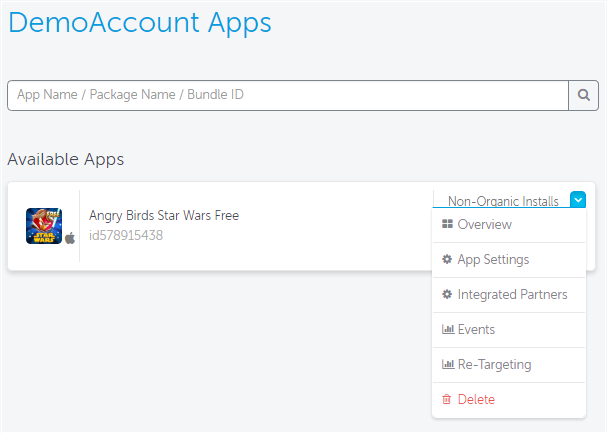Click the Apple platform logo icon

tap(70, 238)
